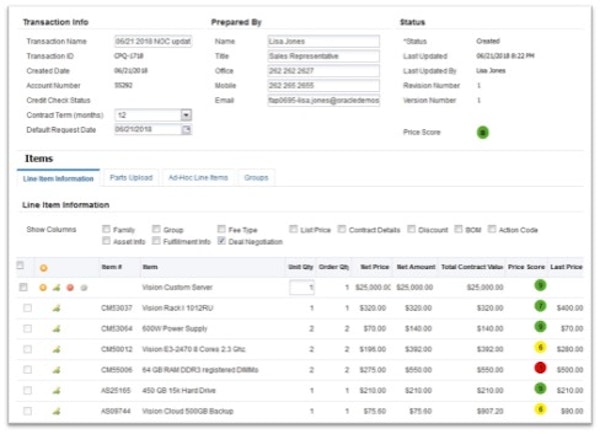Select the CM53037 Vision Rack row checkbox
This screenshot has width=600, height=434.
click(x=28, y=308)
